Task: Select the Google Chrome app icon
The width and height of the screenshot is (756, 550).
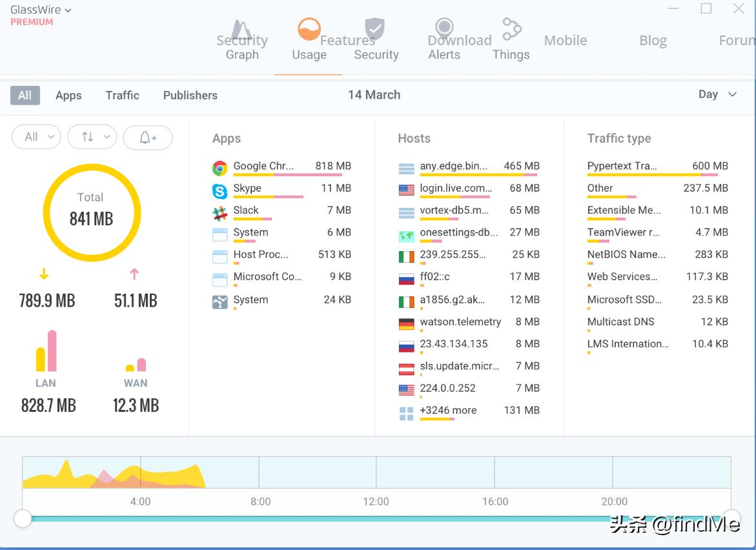Action: pos(220,168)
